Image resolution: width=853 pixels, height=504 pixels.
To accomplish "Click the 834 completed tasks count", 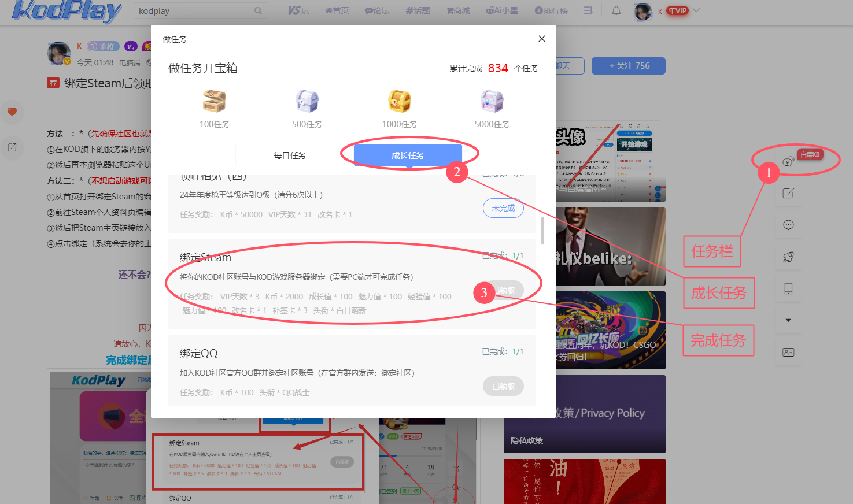I will point(498,68).
